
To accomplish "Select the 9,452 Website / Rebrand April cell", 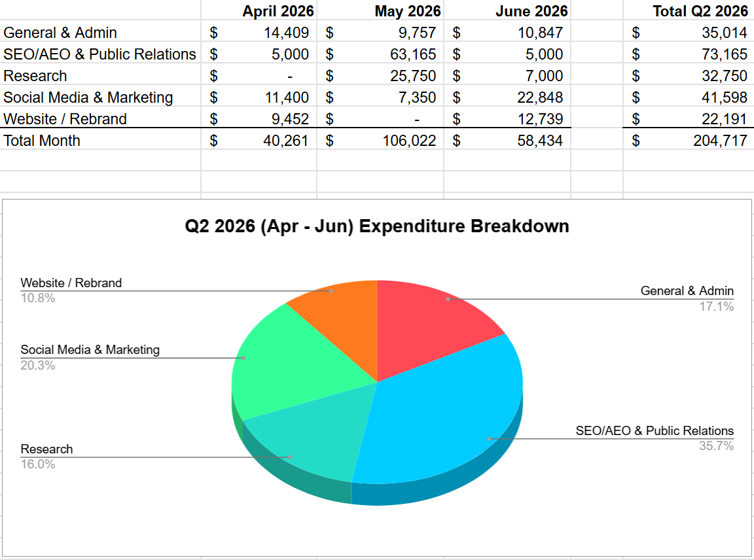I will click(x=259, y=118).
